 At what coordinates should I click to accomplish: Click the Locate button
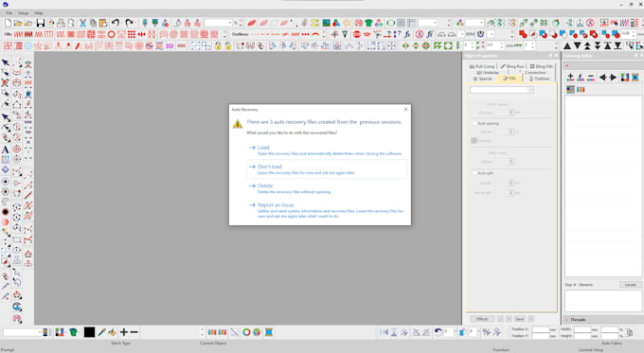click(x=630, y=285)
